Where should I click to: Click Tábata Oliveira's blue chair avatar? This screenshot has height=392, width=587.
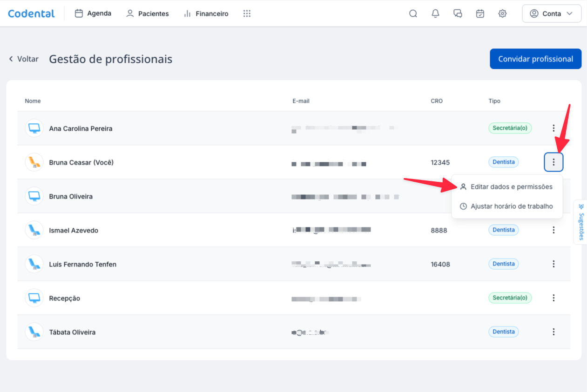34,332
